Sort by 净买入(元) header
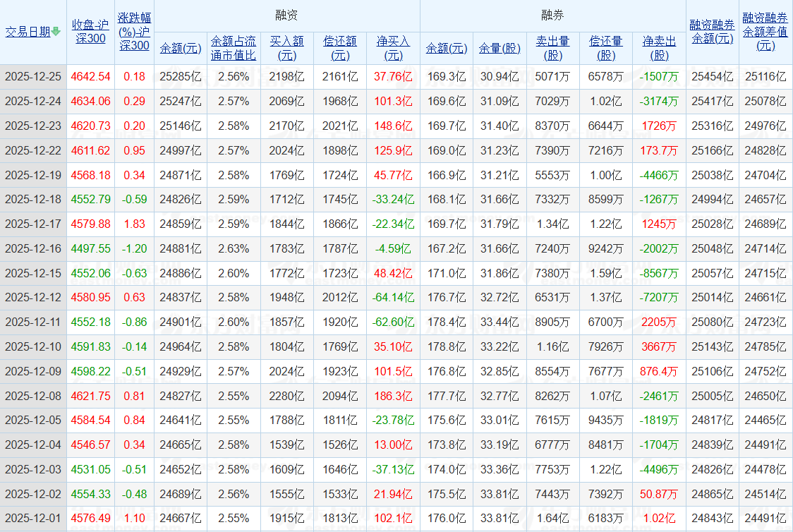 (393, 48)
